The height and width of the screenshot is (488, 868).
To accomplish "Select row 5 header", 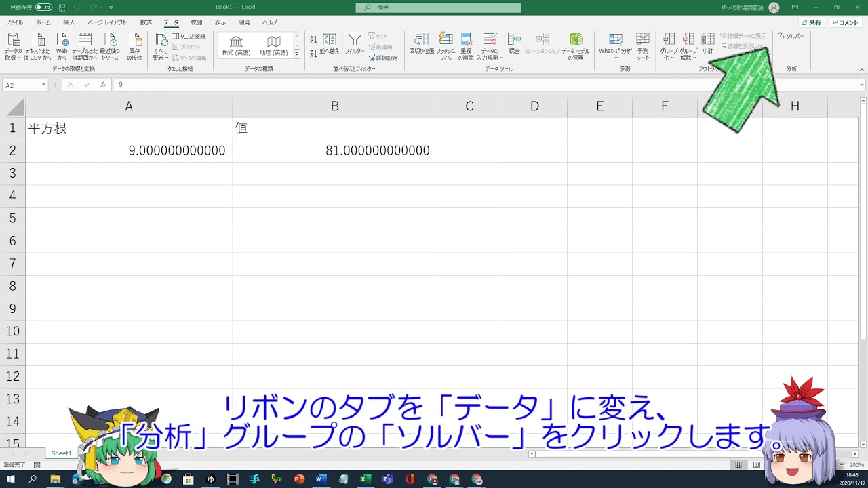I will coord(12,218).
